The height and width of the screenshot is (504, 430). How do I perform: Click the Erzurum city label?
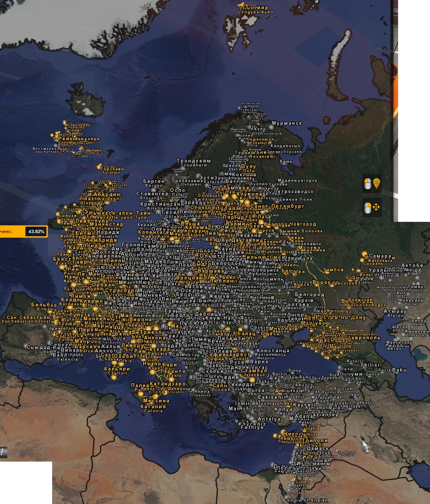[344, 388]
